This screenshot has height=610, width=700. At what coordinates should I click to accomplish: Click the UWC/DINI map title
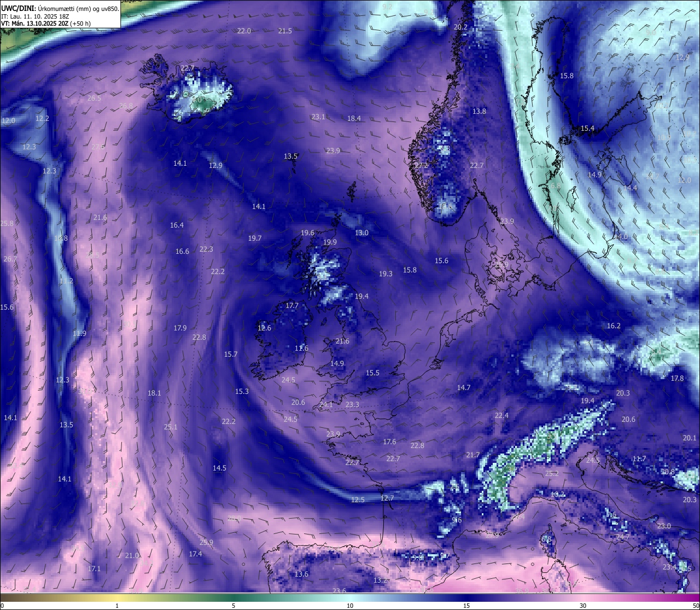[x=60, y=8]
